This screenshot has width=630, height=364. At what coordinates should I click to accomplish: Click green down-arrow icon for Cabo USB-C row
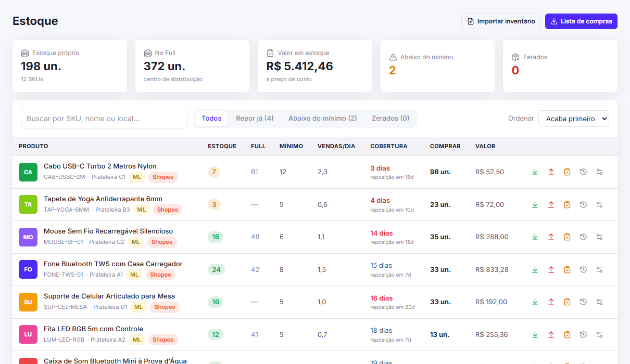(x=535, y=172)
